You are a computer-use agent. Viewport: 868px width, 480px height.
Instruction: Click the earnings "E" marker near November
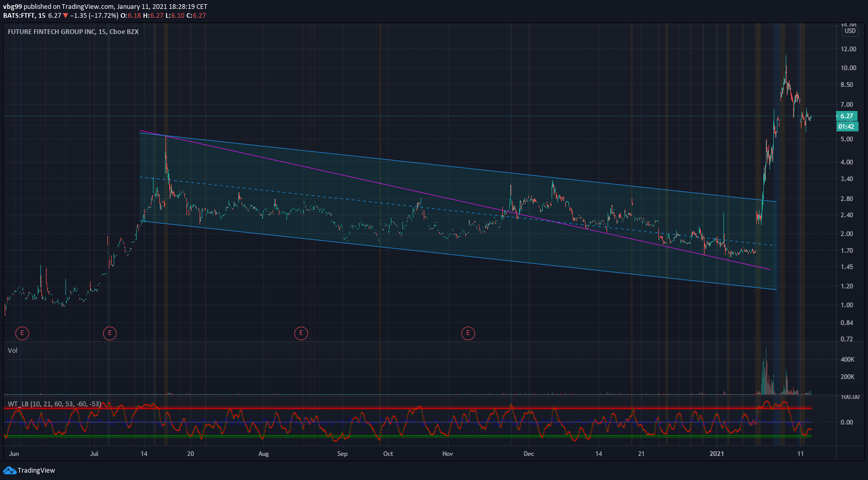tap(468, 333)
